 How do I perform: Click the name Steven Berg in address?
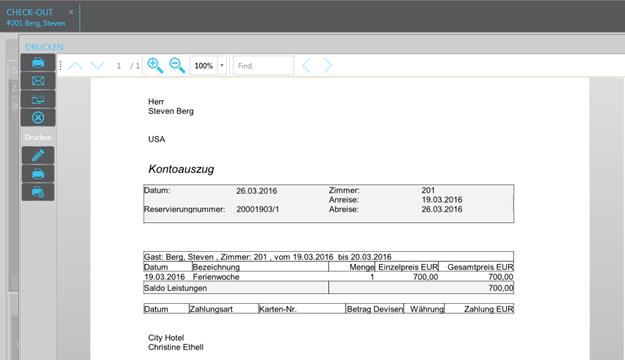(171, 111)
